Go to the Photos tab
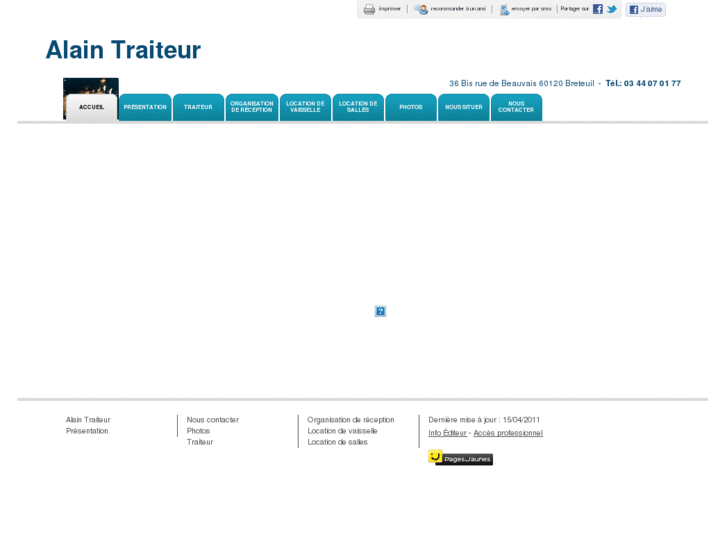 tap(411, 107)
